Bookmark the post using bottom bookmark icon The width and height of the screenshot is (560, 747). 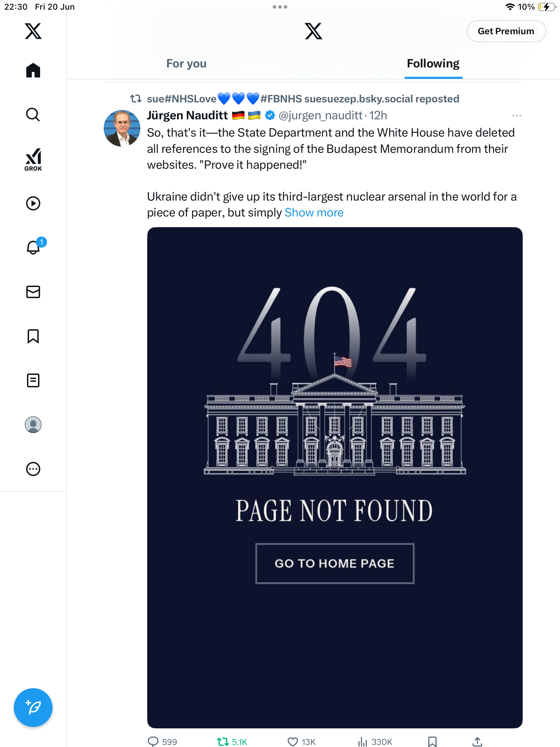click(x=432, y=742)
